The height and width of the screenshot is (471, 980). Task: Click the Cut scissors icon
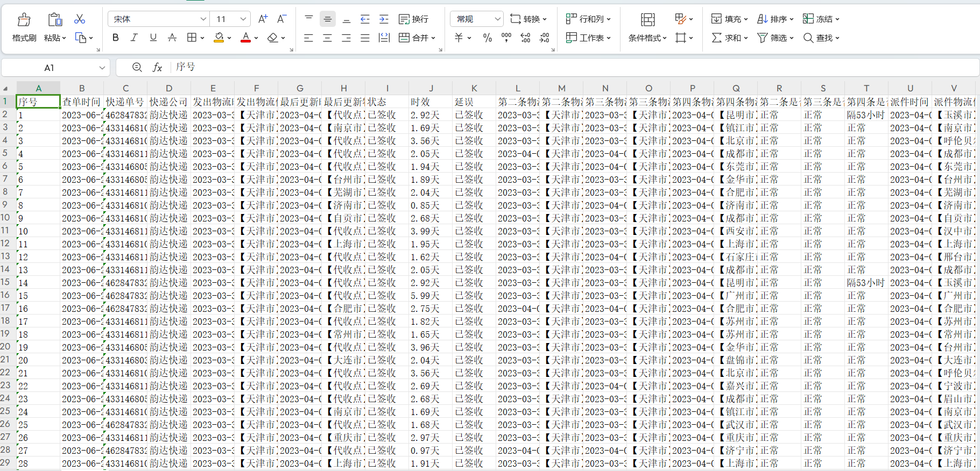[x=80, y=19]
